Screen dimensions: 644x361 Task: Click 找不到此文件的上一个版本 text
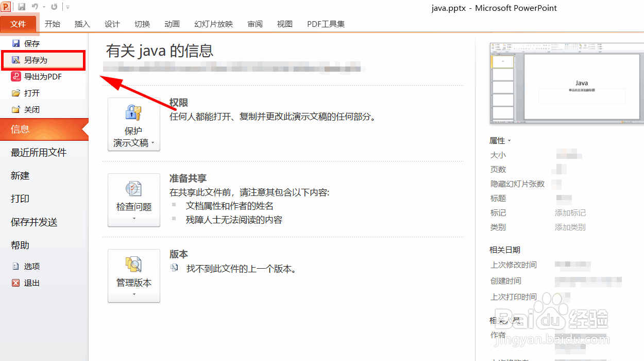click(242, 269)
